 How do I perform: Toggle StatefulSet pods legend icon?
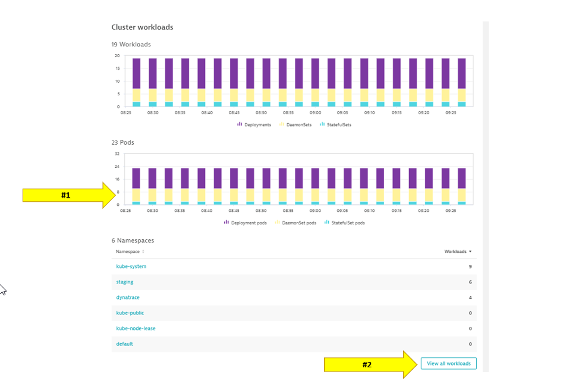[326, 222]
